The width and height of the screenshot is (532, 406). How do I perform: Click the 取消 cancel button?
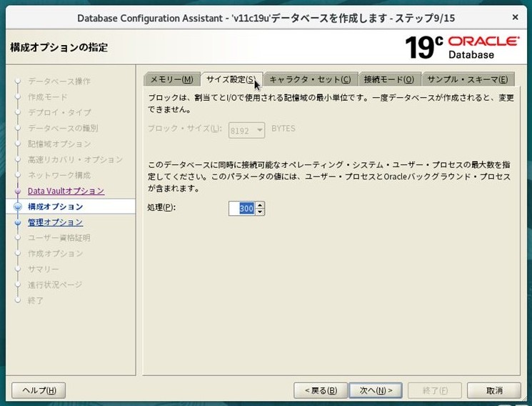pos(494,390)
